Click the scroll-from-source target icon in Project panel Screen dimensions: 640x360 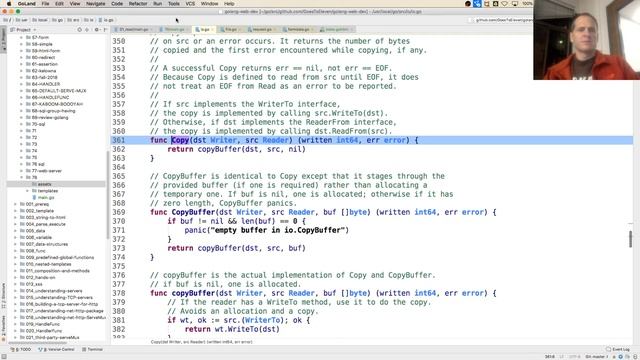(x=80, y=29)
